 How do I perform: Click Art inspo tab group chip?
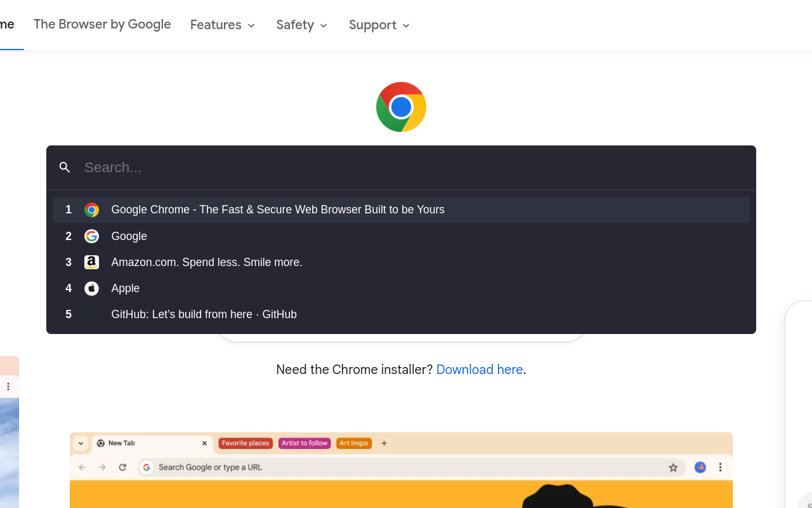coord(354,443)
